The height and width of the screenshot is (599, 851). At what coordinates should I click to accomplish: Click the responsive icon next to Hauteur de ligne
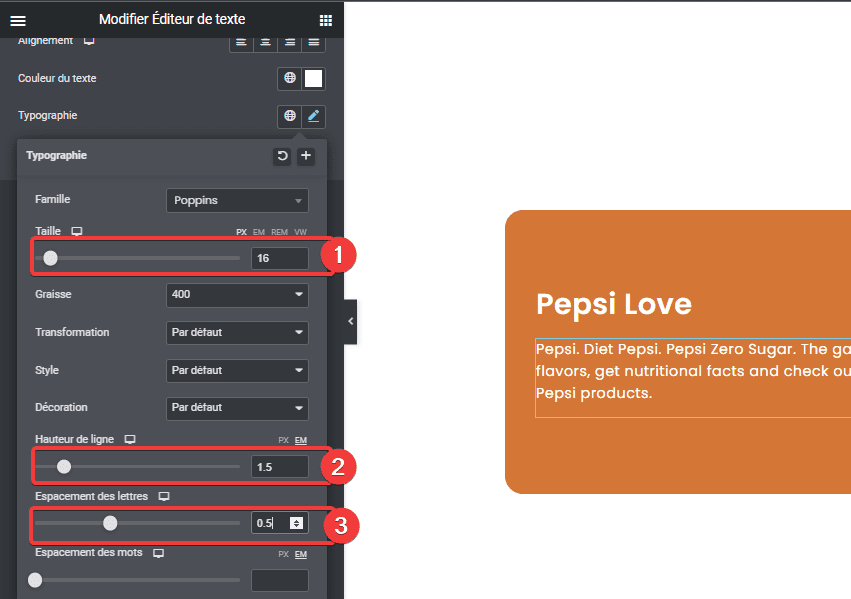click(130, 439)
